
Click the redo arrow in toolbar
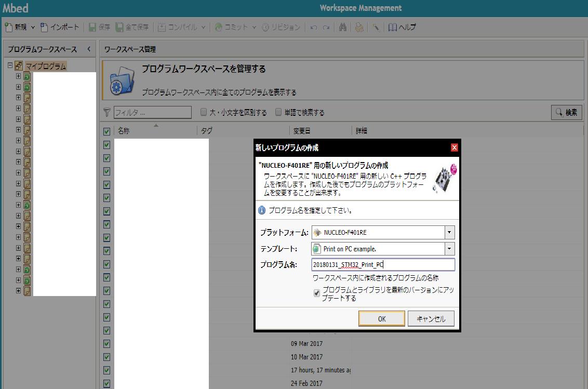pos(327,28)
